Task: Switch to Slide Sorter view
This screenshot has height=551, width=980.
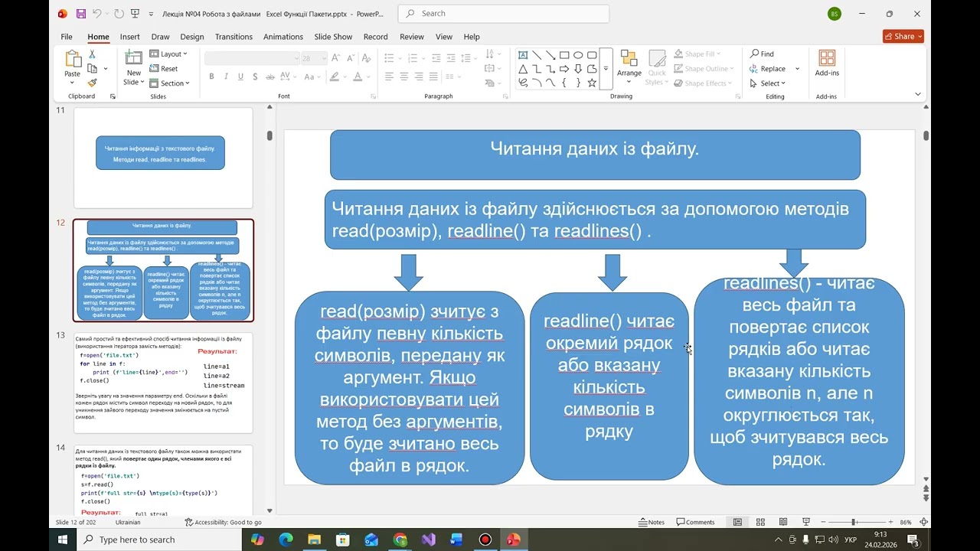Action: point(760,522)
